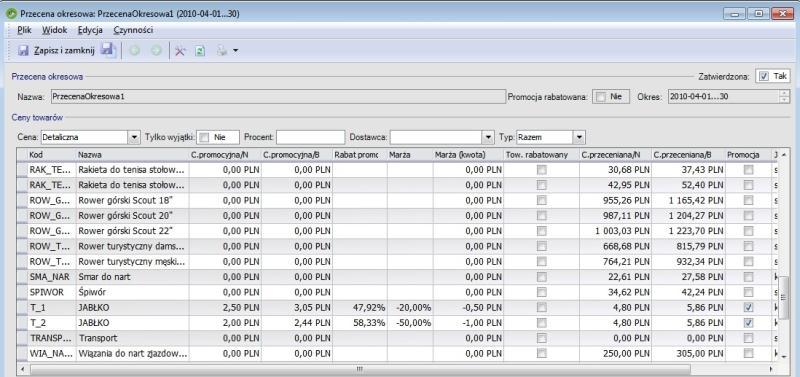Click the 1 223,70 PLN price cell
This screenshot has height=377, width=800.
688,231
